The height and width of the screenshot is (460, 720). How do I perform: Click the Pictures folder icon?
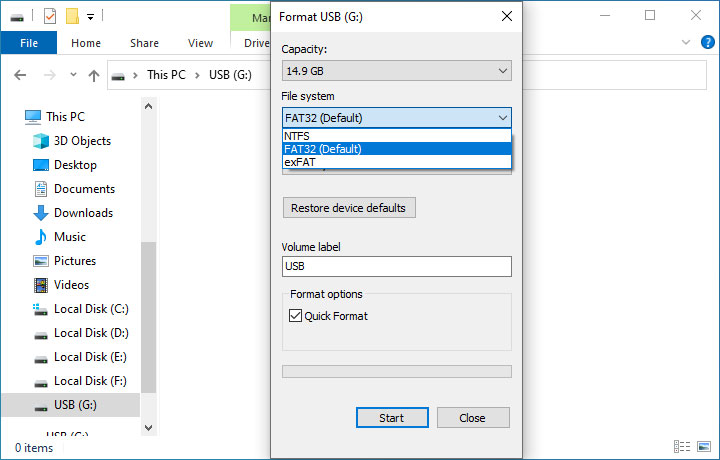pos(41,261)
